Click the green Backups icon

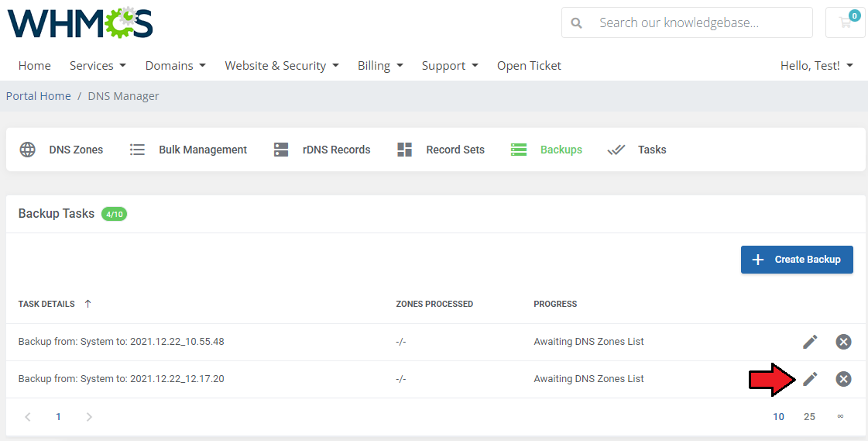tap(519, 150)
